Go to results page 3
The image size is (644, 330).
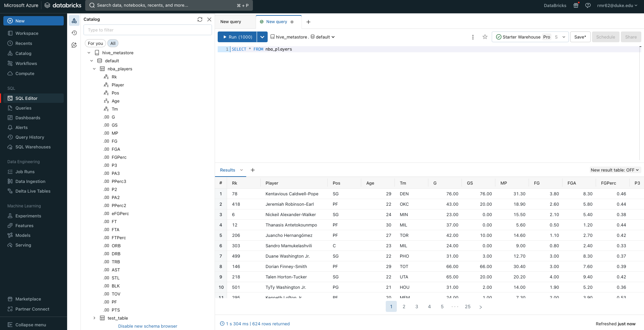(x=417, y=306)
